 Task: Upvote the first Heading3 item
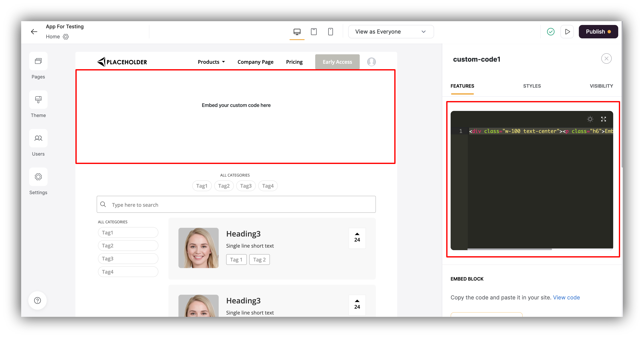pos(357,234)
